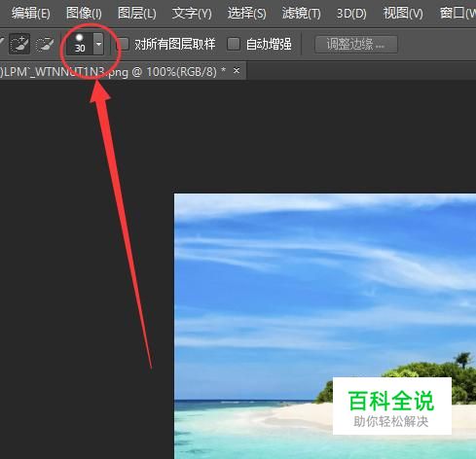
Task: Select the subtract-from-selection brush mode icon
Action: 45,44
